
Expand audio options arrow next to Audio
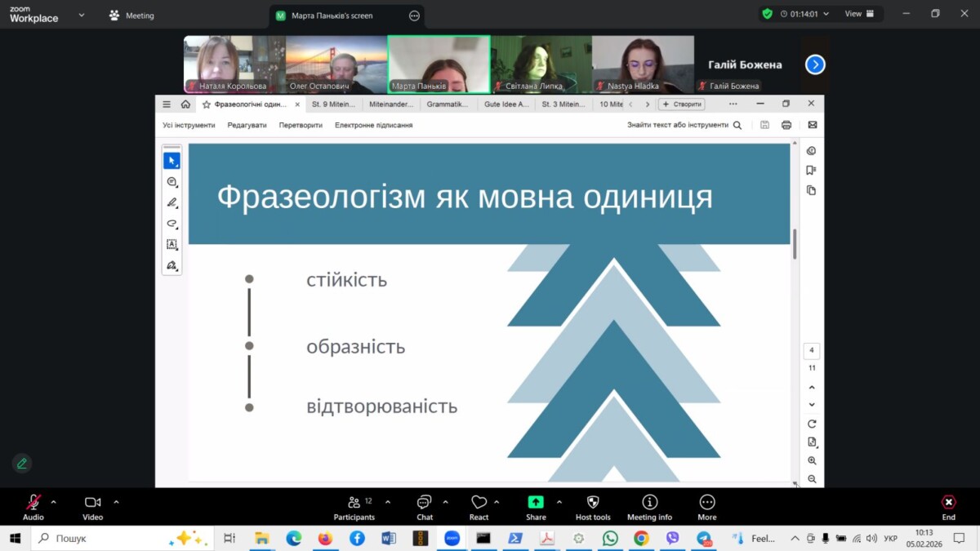[x=54, y=502]
